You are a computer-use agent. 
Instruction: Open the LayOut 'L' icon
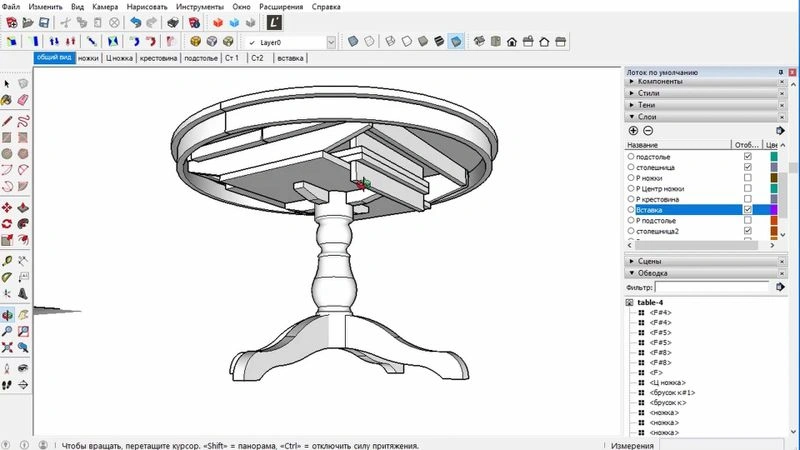[x=274, y=22]
